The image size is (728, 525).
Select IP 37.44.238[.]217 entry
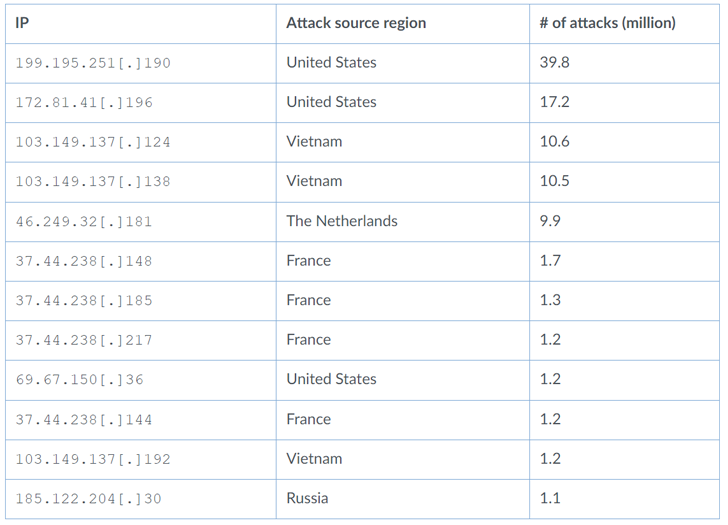(x=84, y=340)
